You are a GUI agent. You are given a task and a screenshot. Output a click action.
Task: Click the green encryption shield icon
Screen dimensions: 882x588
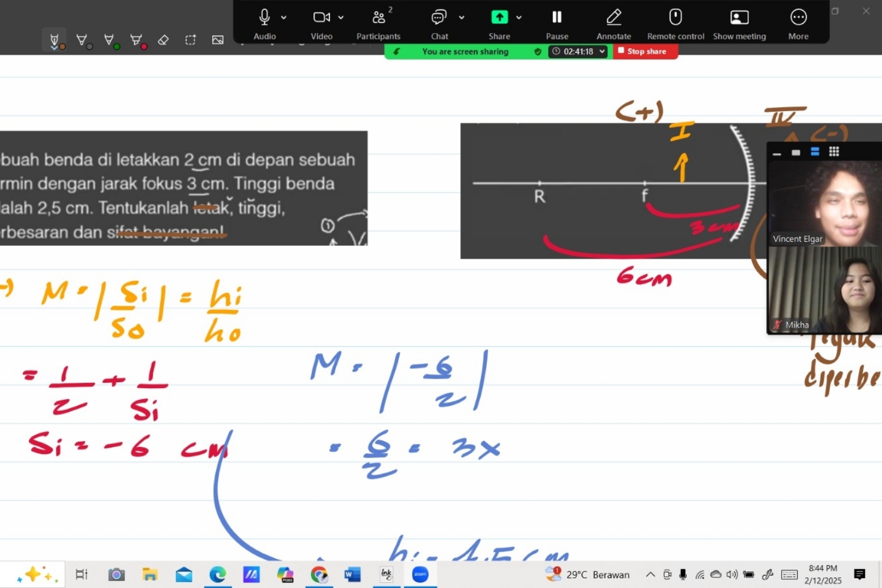pyautogui.click(x=537, y=52)
